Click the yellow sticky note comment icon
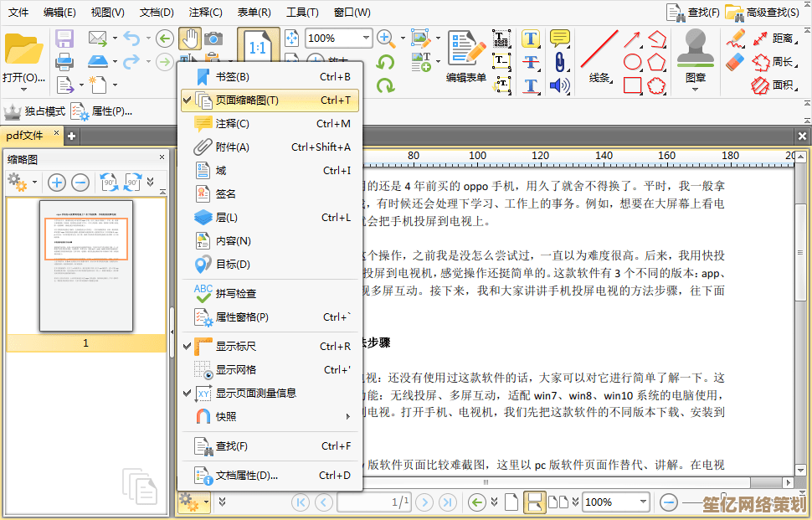 (560, 38)
